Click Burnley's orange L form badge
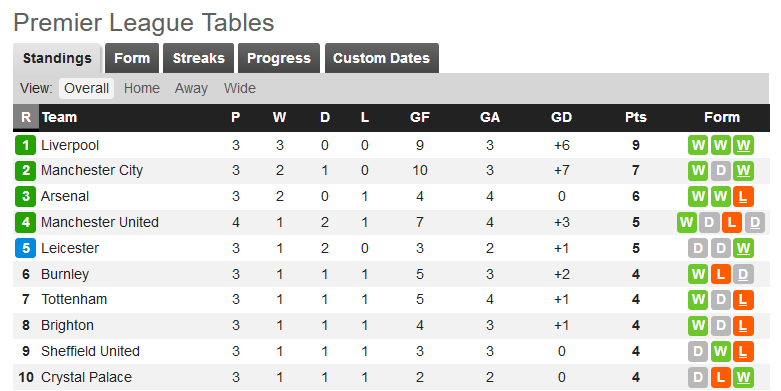Viewport: 781px width, 391px height. [x=720, y=274]
